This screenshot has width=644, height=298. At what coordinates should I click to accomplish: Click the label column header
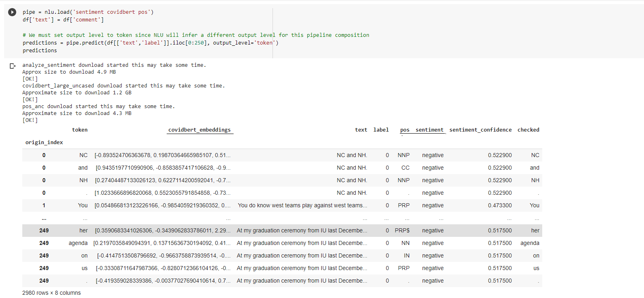[x=381, y=130]
